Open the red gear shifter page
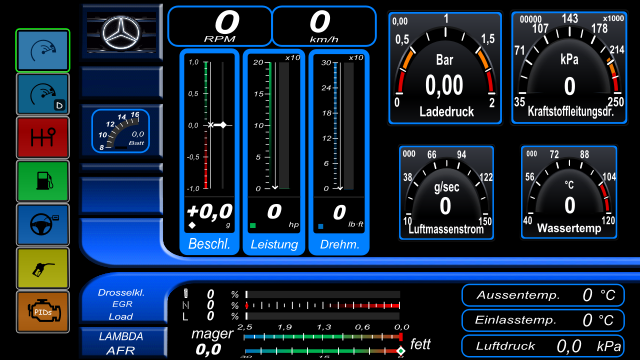 (x=43, y=138)
